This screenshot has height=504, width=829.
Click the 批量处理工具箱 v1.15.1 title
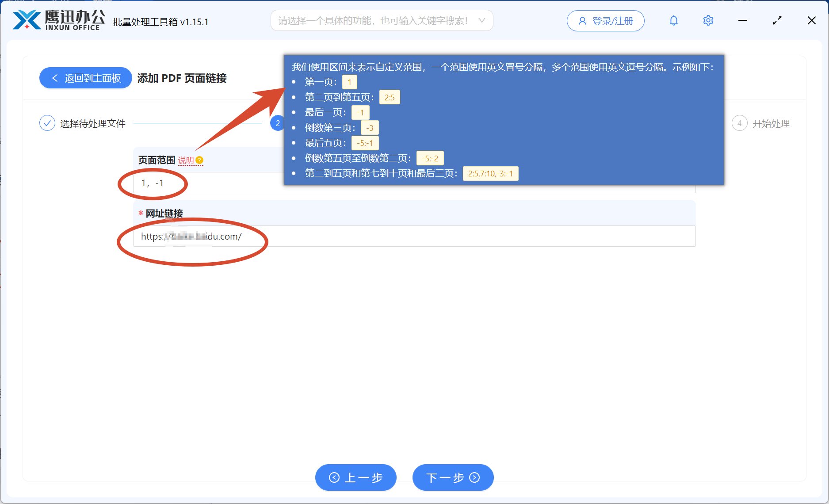160,22
